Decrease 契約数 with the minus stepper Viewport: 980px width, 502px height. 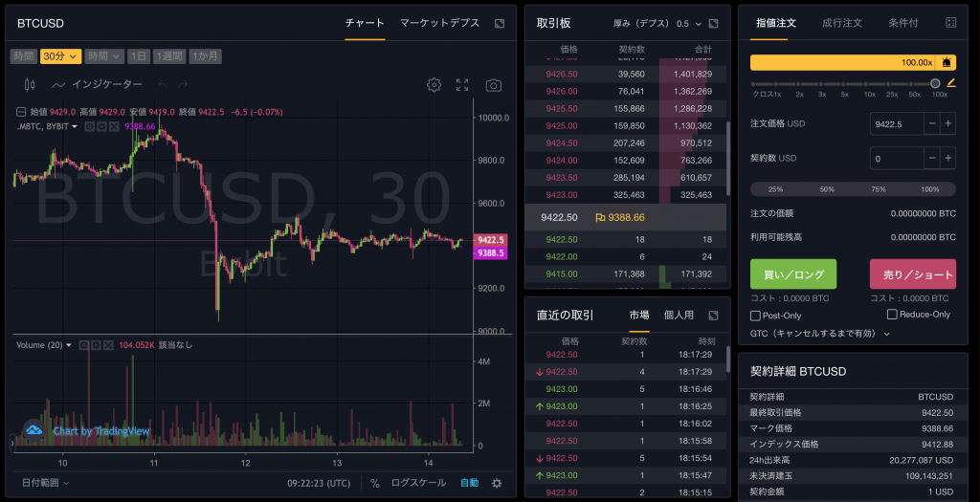932,159
